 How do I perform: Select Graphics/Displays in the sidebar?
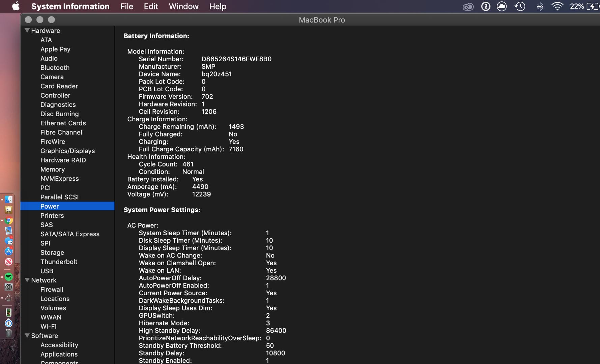(67, 151)
